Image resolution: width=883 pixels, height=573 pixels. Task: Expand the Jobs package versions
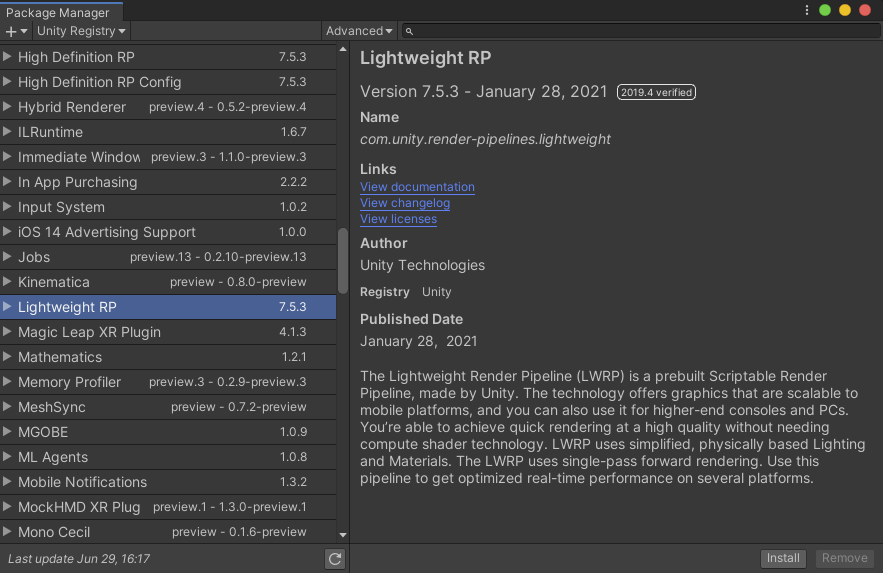click(8, 257)
